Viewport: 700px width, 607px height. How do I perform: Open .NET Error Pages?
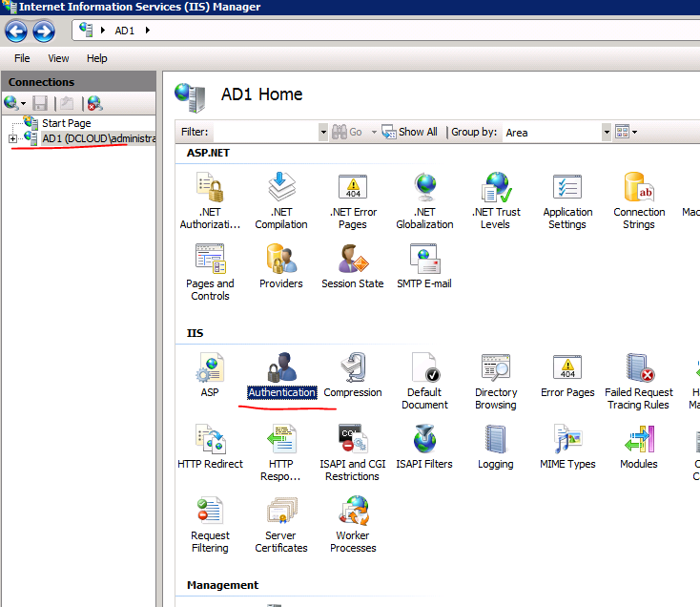(353, 200)
